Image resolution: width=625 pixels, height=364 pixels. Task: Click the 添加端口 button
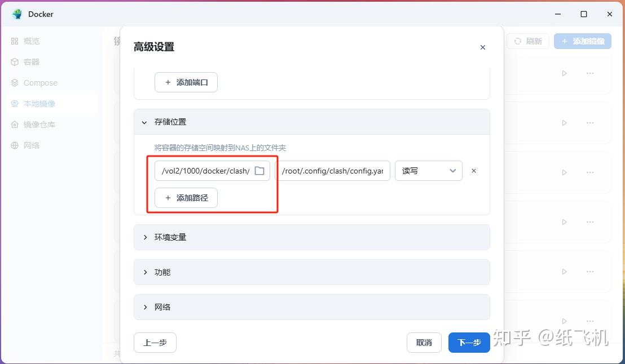click(186, 82)
